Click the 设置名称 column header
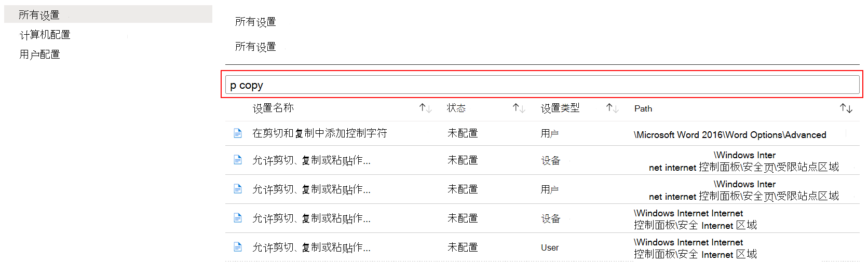This screenshot has width=868, height=262. tap(273, 108)
